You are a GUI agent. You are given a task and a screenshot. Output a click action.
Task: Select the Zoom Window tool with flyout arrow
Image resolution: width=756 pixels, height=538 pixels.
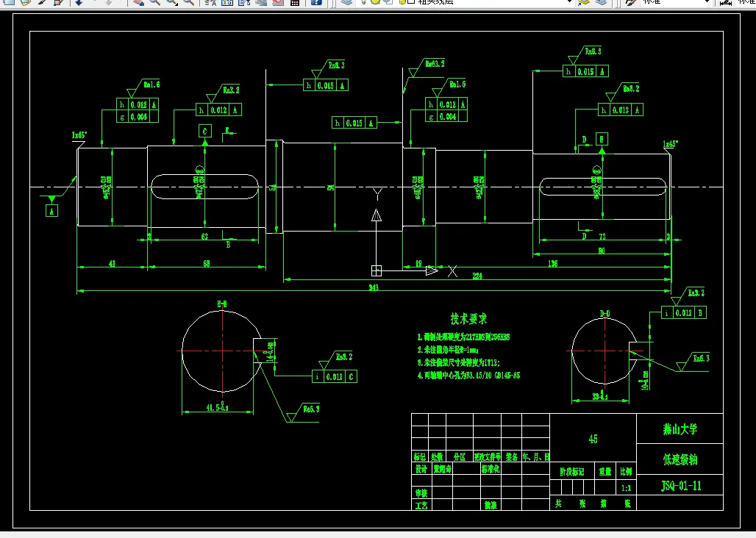173,2
